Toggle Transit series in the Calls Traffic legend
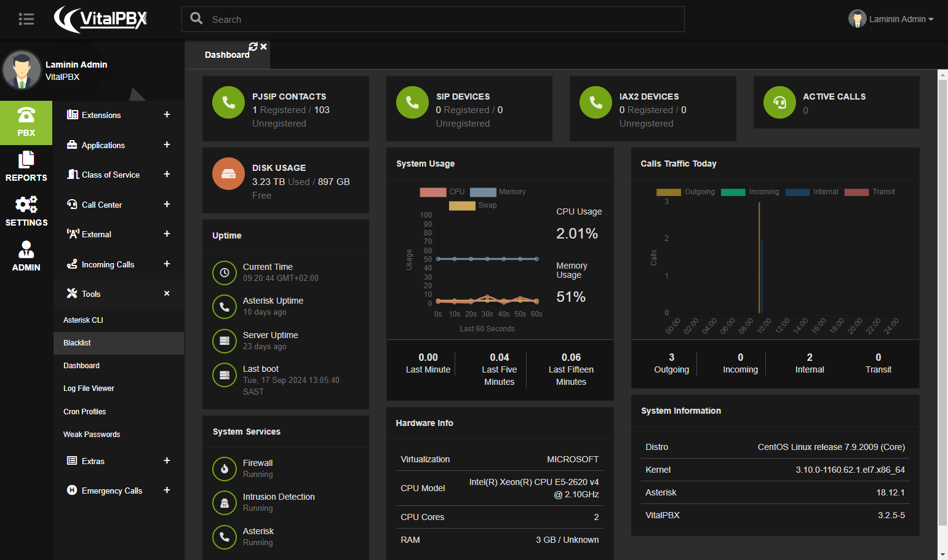The height and width of the screenshot is (560, 948). click(870, 192)
